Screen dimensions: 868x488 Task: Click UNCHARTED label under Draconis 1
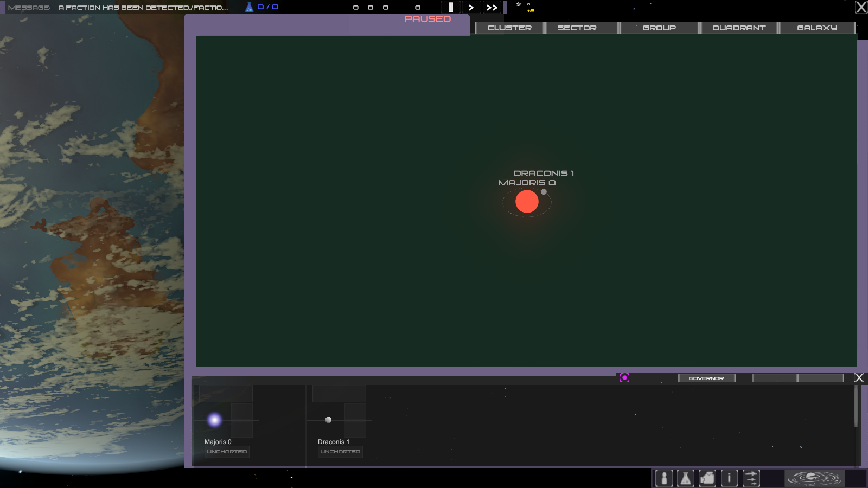click(340, 452)
